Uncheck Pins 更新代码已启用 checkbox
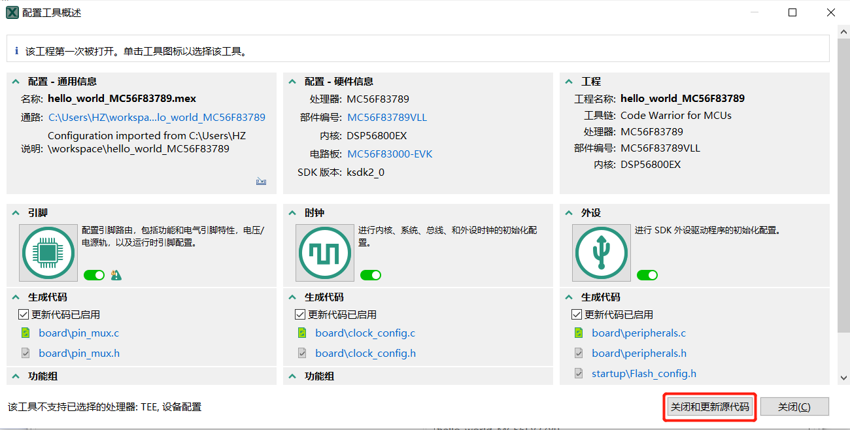The height and width of the screenshot is (430, 850). [x=24, y=314]
